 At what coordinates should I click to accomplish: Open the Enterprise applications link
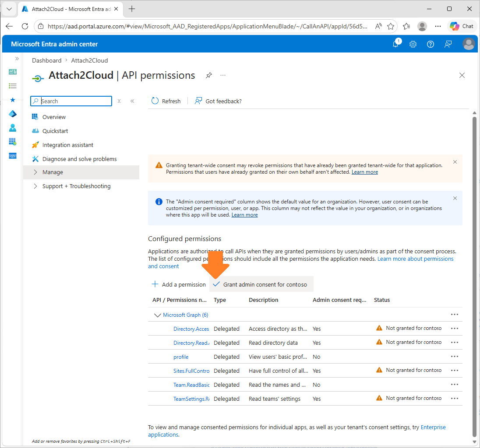click(x=433, y=427)
